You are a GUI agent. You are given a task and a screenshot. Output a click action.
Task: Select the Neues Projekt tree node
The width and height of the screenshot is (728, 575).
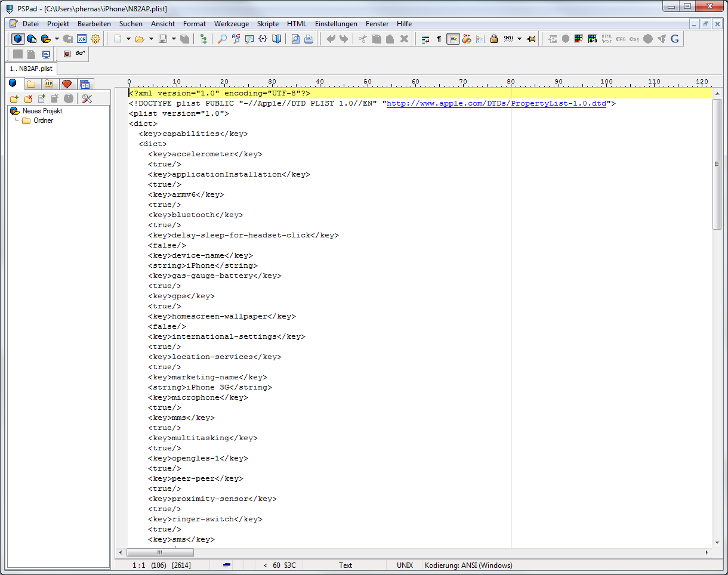click(x=42, y=111)
